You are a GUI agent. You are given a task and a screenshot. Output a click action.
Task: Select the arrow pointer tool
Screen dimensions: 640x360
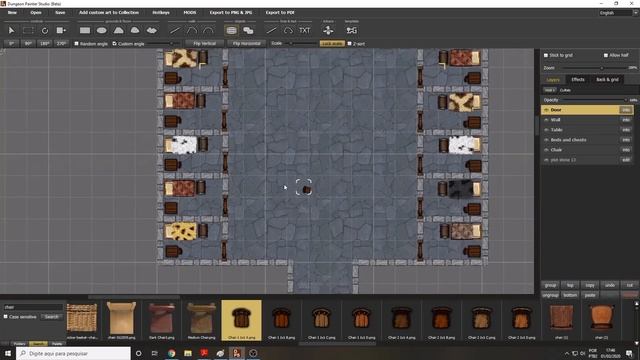pos(11,31)
